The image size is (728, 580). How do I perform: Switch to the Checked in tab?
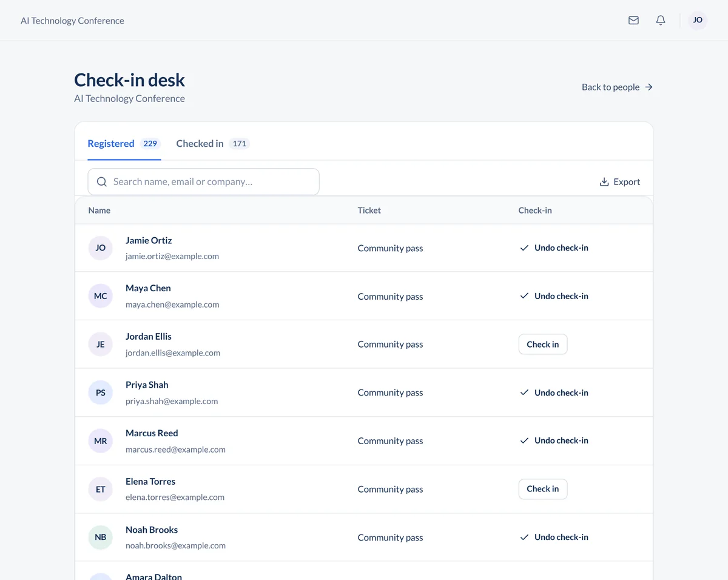pyautogui.click(x=213, y=144)
